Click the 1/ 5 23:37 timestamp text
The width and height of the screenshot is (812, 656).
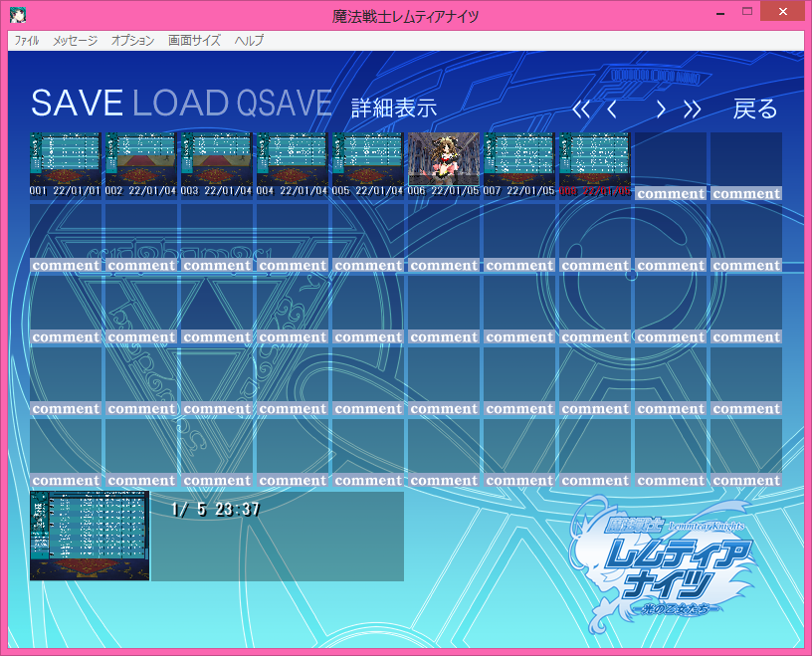click(215, 510)
